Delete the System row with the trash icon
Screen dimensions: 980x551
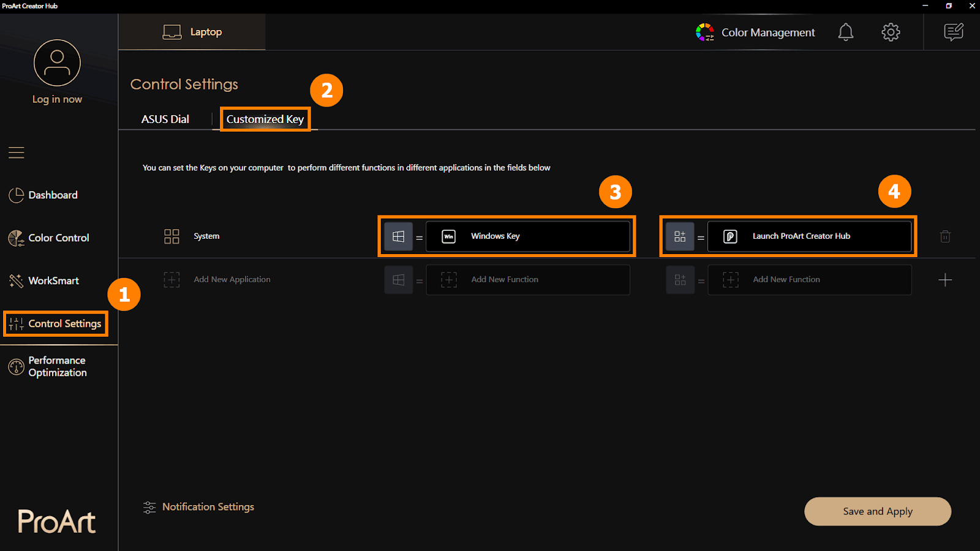(945, 236)
